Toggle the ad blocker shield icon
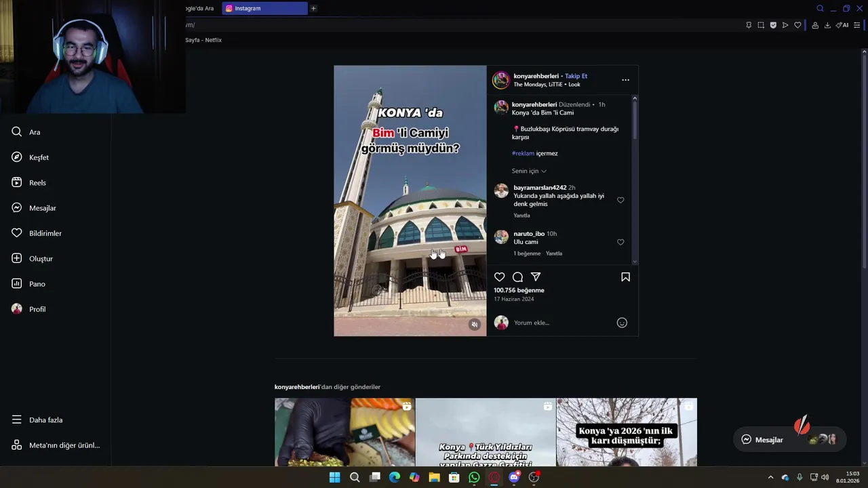The height and width of the screenshot is (488, 868). tap(773, 25)
